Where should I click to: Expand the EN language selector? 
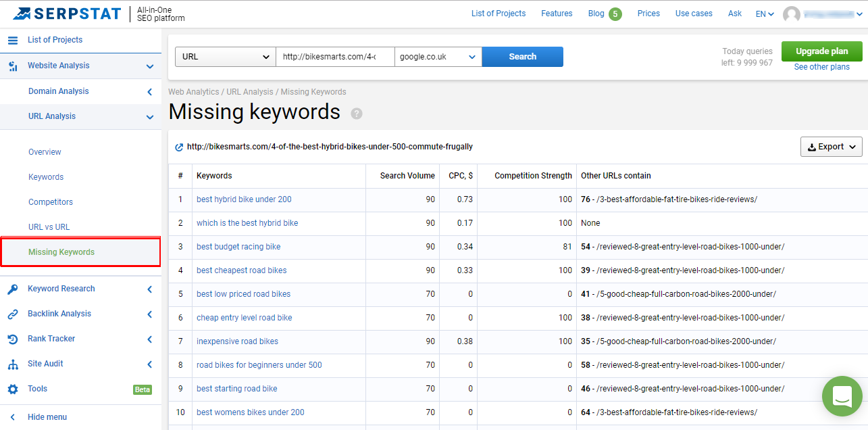click(x=765, y=14)
